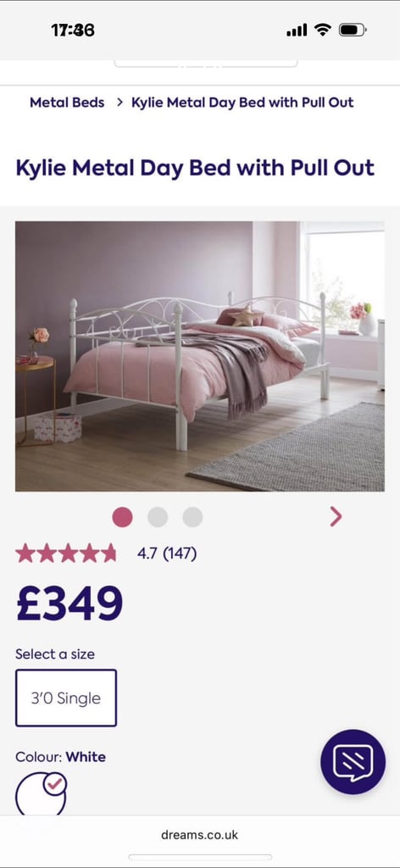Viewport: 400px width, 868px height.
Task: Click the Kylie Metal Day Bed title
Action: pos(195,168)
